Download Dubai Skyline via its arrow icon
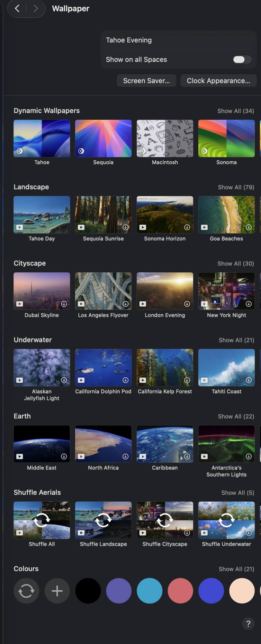 pyautogui.click(x=64, y=304)
